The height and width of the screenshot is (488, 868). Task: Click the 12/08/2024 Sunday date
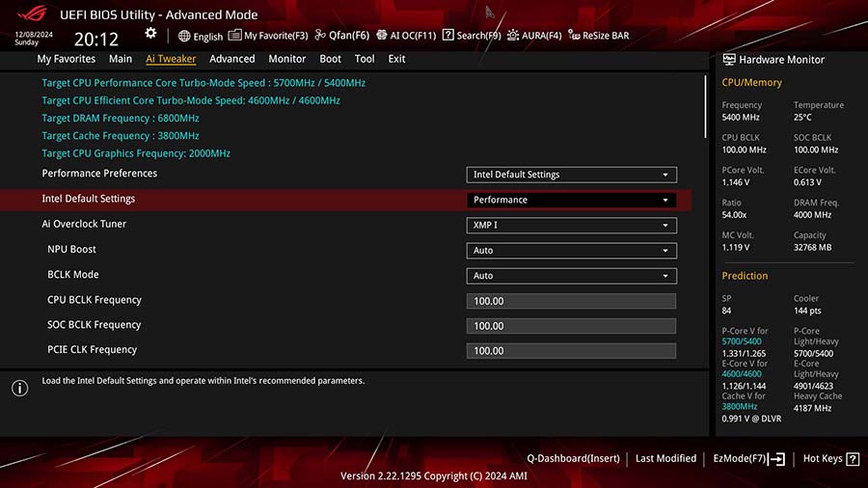click(34, 39)
